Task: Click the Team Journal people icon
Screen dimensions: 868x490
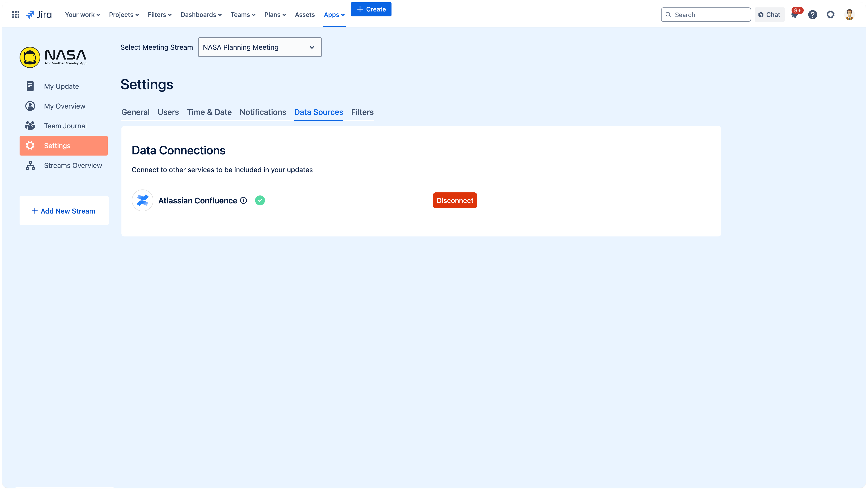Action: point(30,126)
